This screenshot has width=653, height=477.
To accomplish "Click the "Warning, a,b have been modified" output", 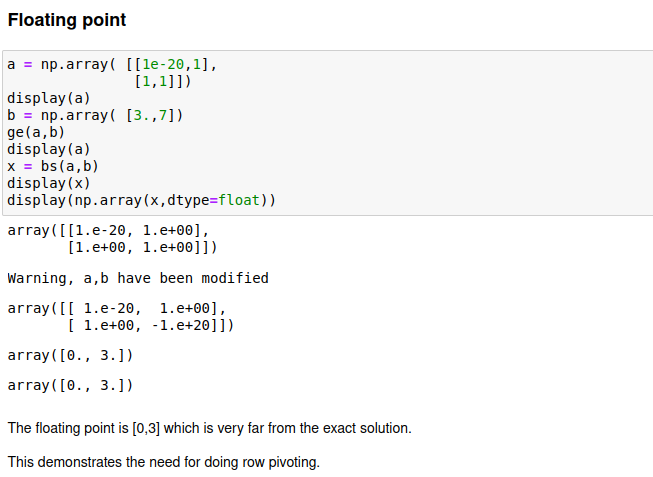I will [138, 278].
